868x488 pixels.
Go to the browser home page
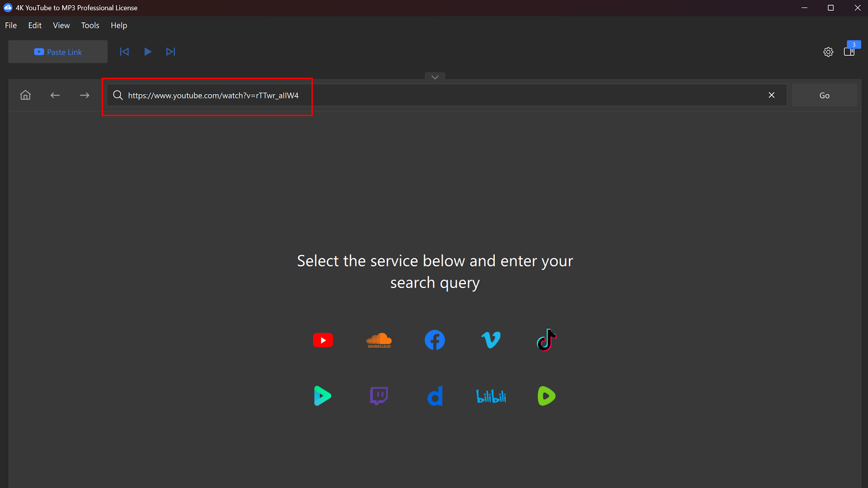point(25,95)
